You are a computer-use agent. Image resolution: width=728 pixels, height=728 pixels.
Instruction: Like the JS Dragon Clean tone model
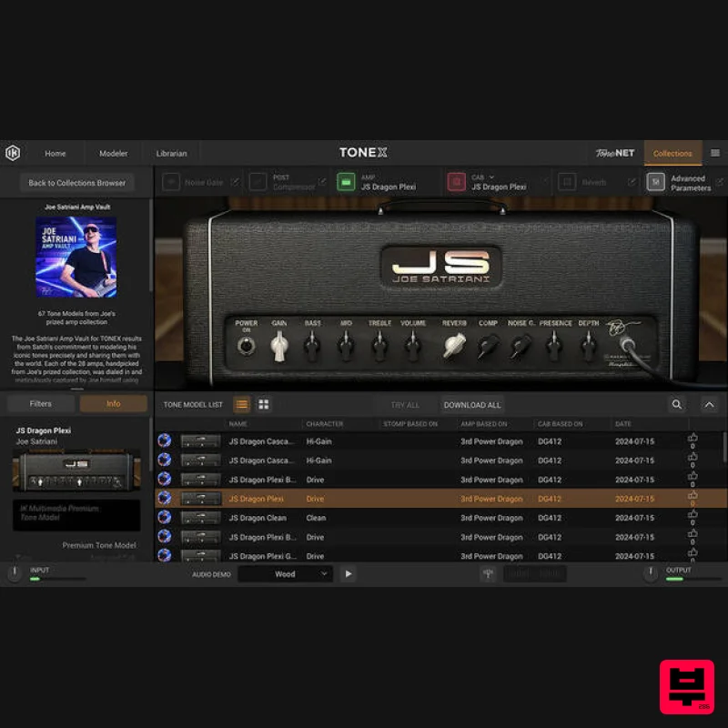coord(693,514)
